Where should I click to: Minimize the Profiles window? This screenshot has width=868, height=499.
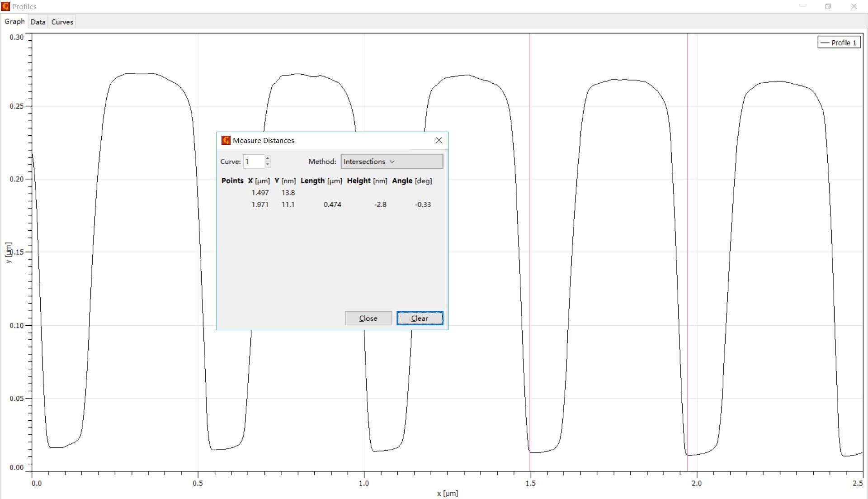tap(803, 6)
